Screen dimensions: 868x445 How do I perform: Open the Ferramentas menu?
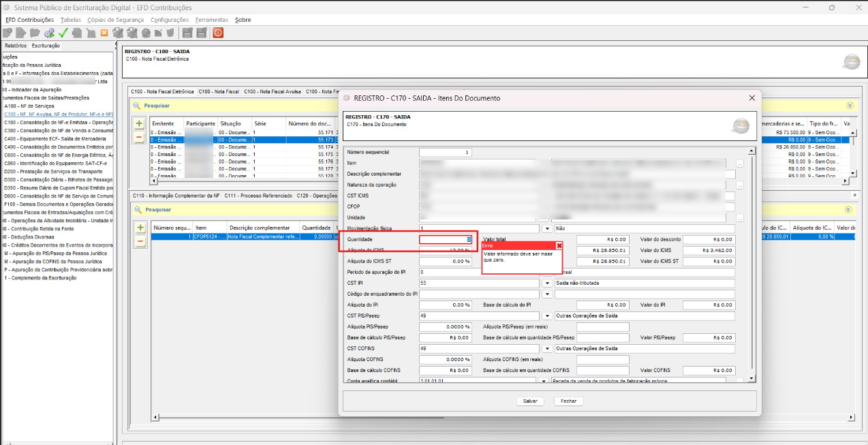point(211,20)
